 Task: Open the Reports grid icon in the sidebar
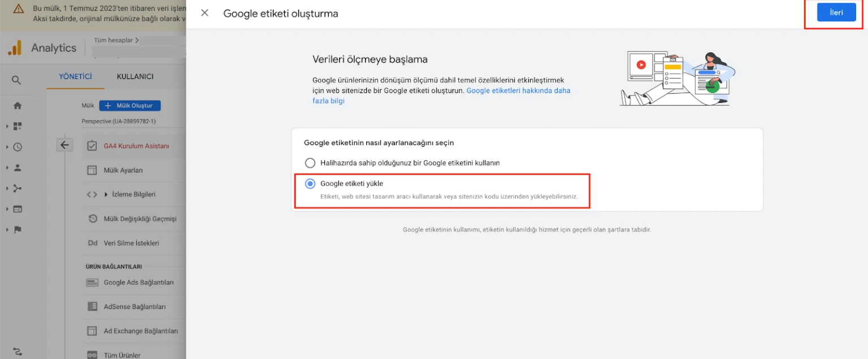[x=18, y=126]
